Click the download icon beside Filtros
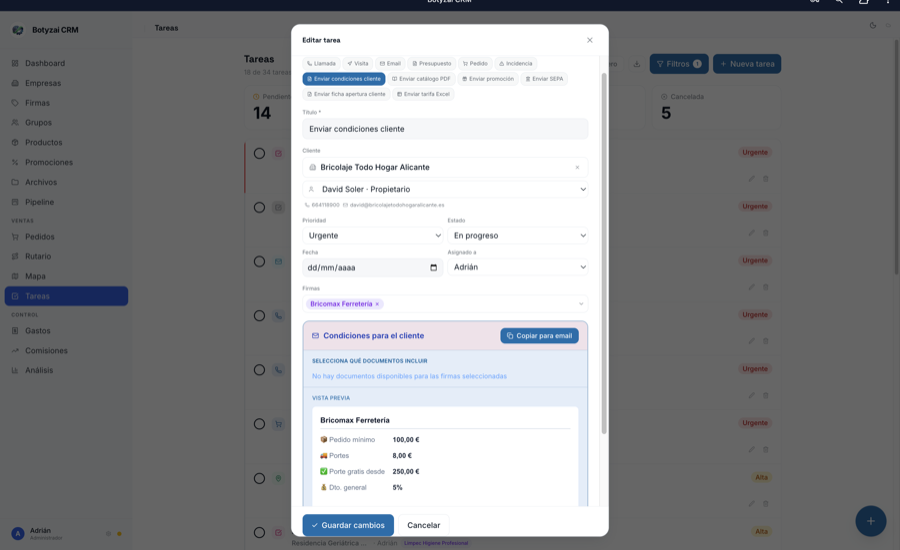This screenshot has width=900, height=550. (x=637, y=64)
